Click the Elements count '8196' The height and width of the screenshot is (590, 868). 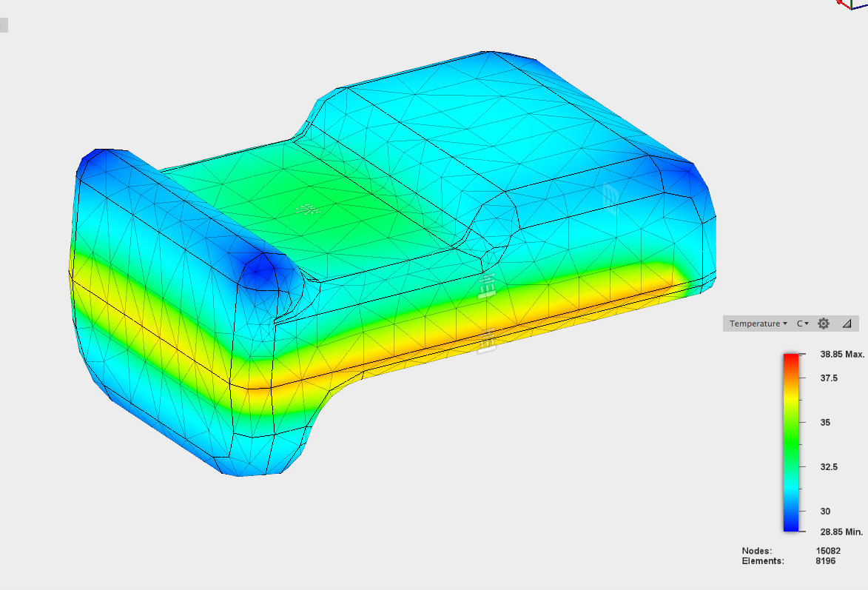coord(825,561)
